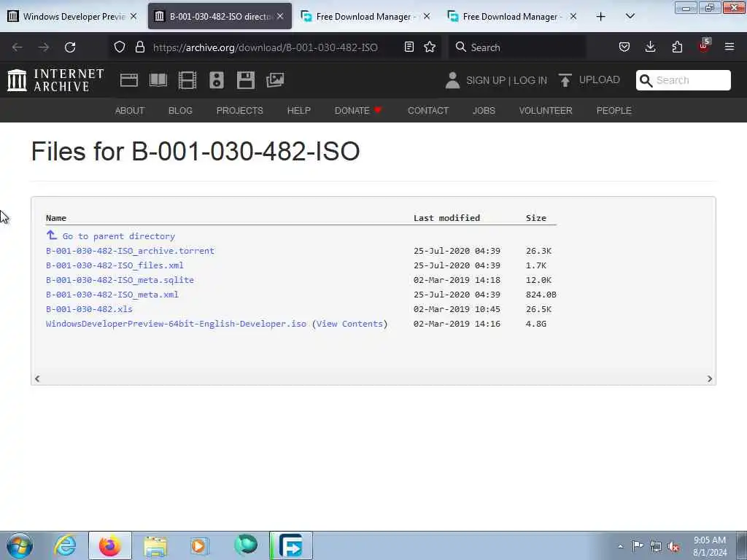Toggle reader view icon in address bar
The width and height of the screenshot is (747, 560).
tap(409, 47)
